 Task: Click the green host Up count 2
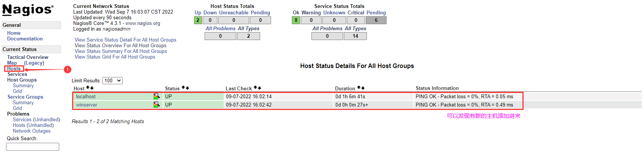pyautogui.click(x=198, y=20)
